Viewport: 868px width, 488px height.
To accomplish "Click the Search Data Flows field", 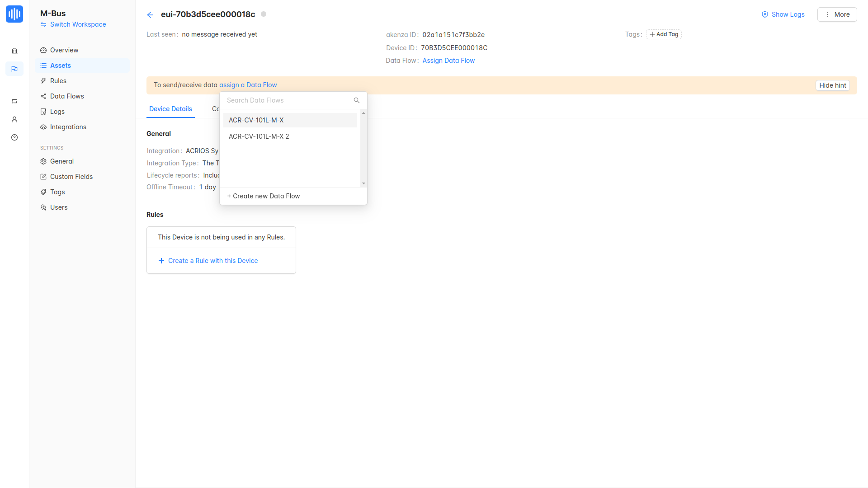I will pyautogui.click(x=287, y=100).
